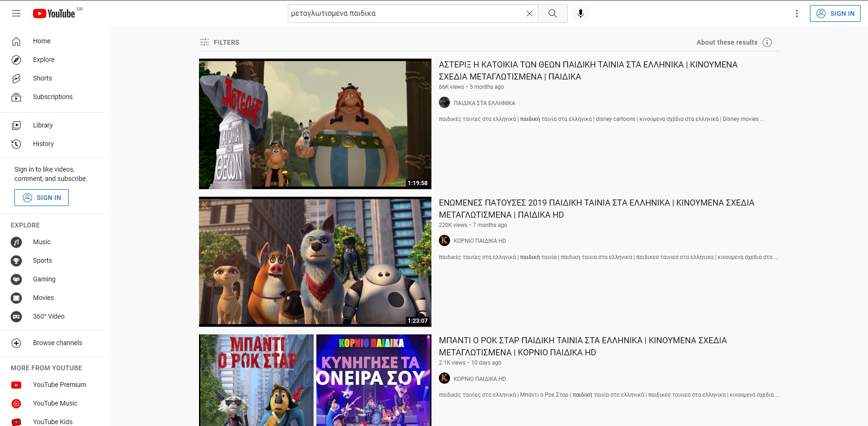This screenshot has height=426, width=868.
Task: Sign in using the sidebar button
Action: tap(41, 198)
